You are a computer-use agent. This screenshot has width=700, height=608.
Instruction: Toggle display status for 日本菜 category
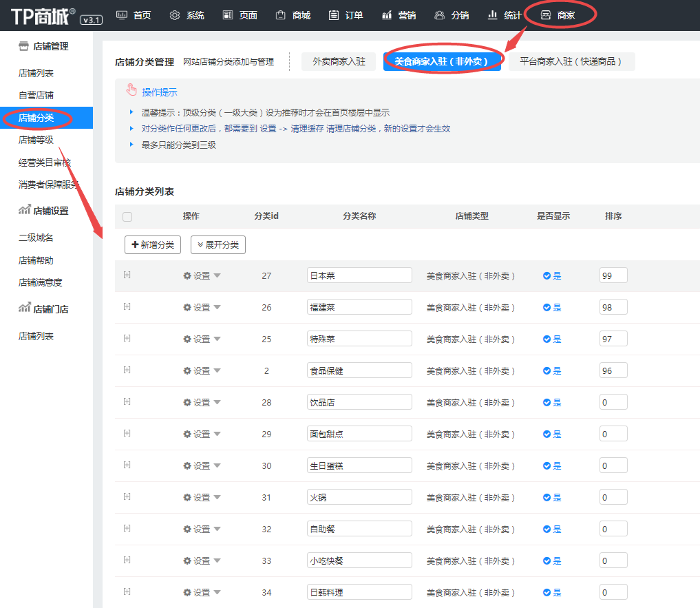[551, 275]
